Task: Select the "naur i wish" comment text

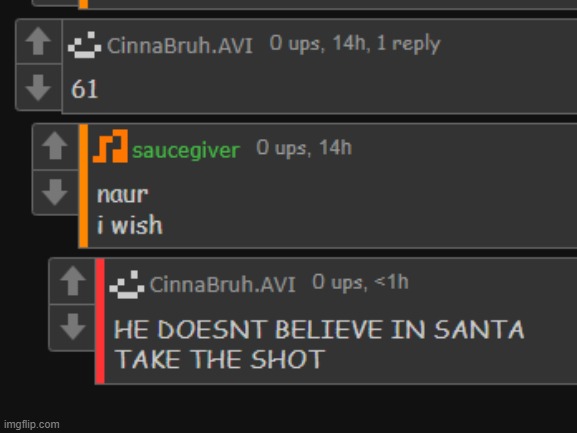Action: (130, 210)
